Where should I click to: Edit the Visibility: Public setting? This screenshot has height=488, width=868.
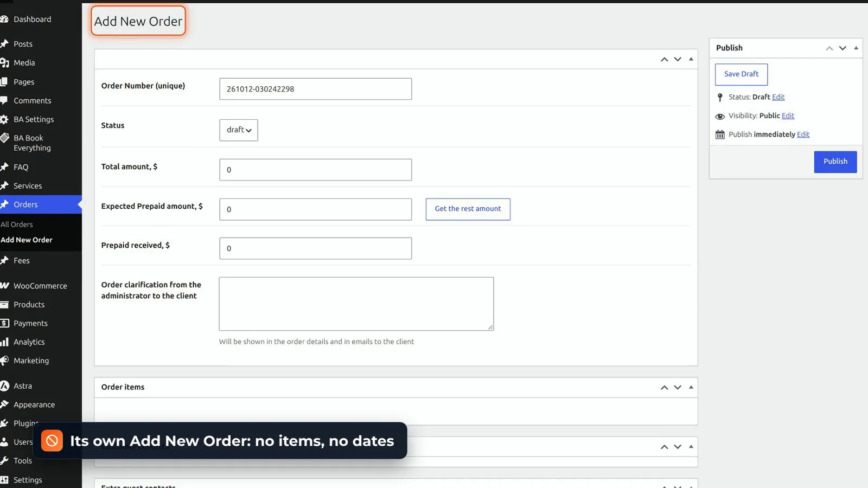tap(788, 115)
